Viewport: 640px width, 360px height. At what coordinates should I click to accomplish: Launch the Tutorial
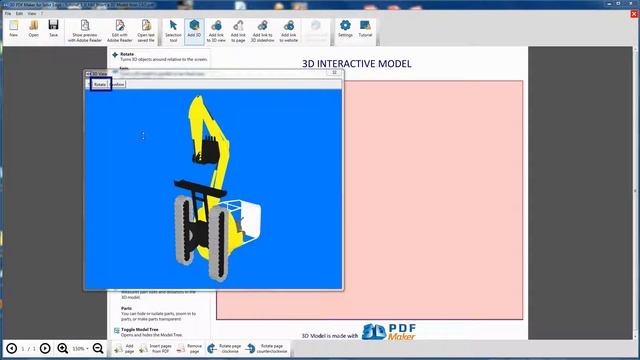(x=365, y=29)
